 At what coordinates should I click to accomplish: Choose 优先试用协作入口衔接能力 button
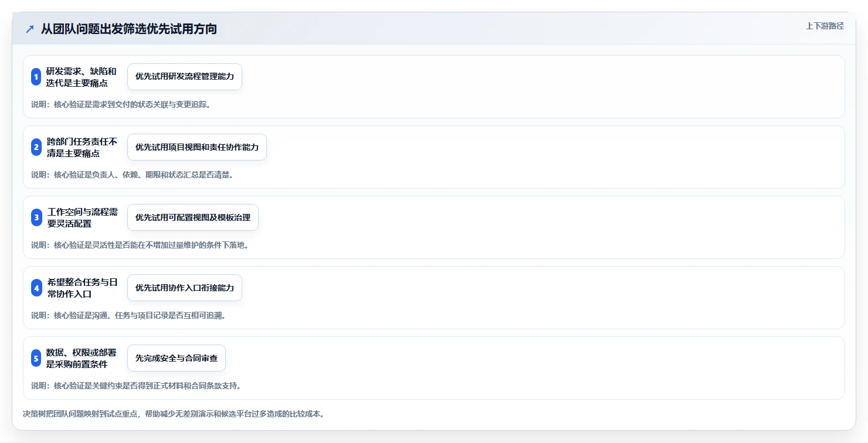[185, 288]
